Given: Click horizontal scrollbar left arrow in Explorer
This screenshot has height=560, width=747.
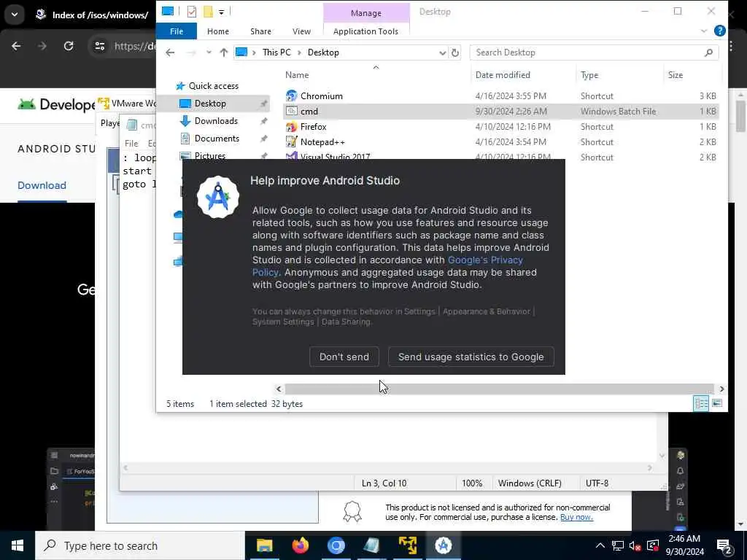Looking at the screenshot, I should tap(279, 389).
